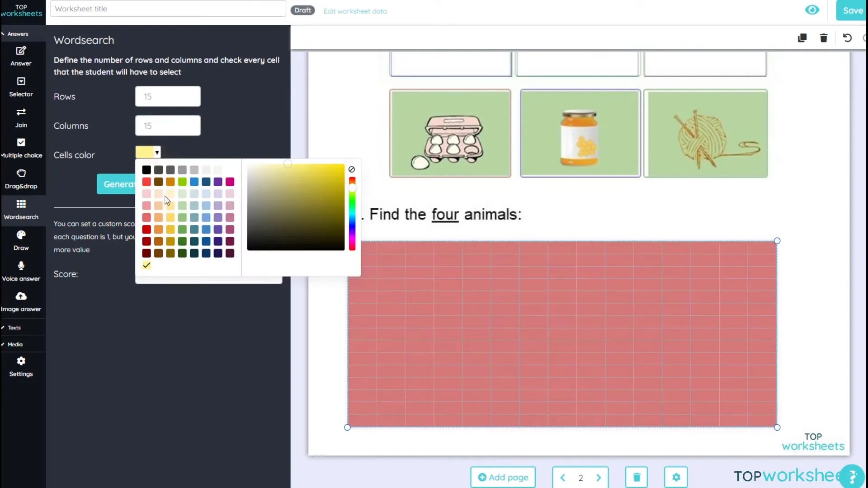Open Edit worksheet data
Screen dimensions: 868x488
pyautogui.click(x=355, y=11)
